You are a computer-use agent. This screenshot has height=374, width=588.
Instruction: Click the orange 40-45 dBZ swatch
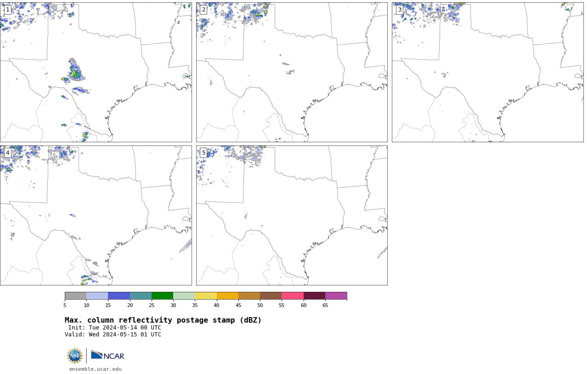[x=227, y=296]
